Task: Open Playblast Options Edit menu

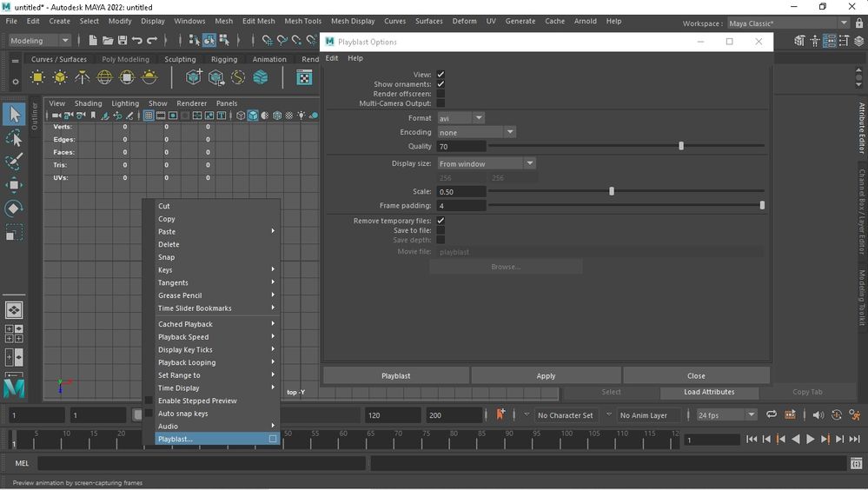Action: click(x=332, y=58)
